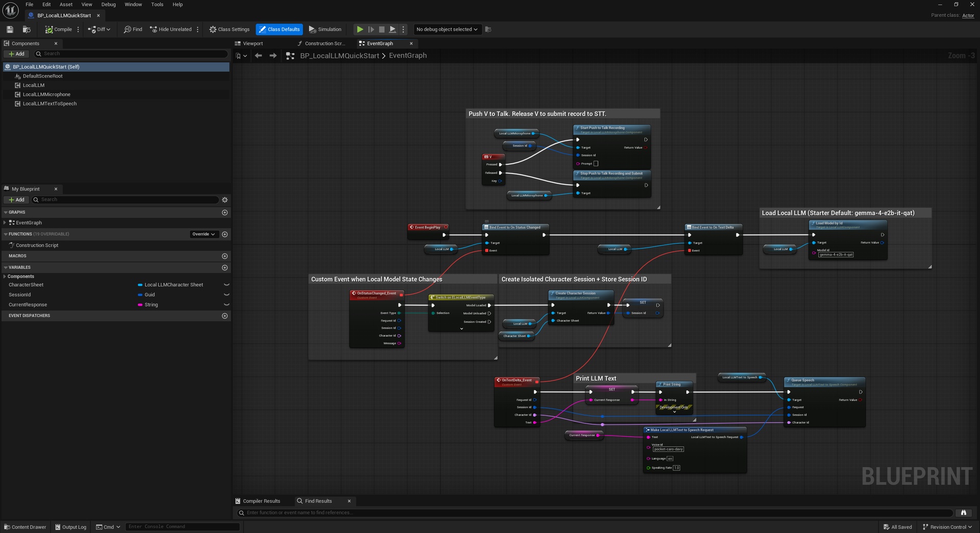Image resolution: width=980 pixels, height=533 pixels.
Task: Collapse the GRAPHS section
Action: (6, 212)
